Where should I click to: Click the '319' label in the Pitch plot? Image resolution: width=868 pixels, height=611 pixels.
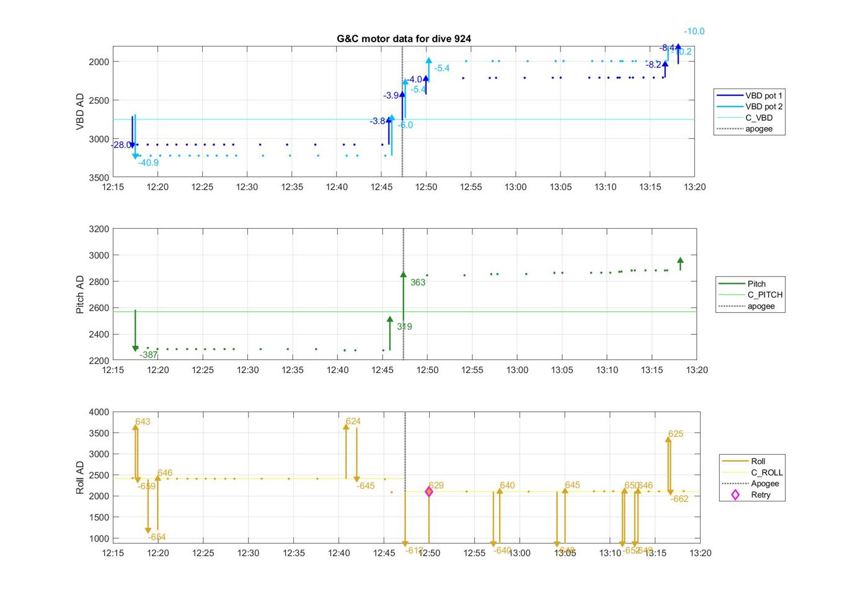point(404,327)
